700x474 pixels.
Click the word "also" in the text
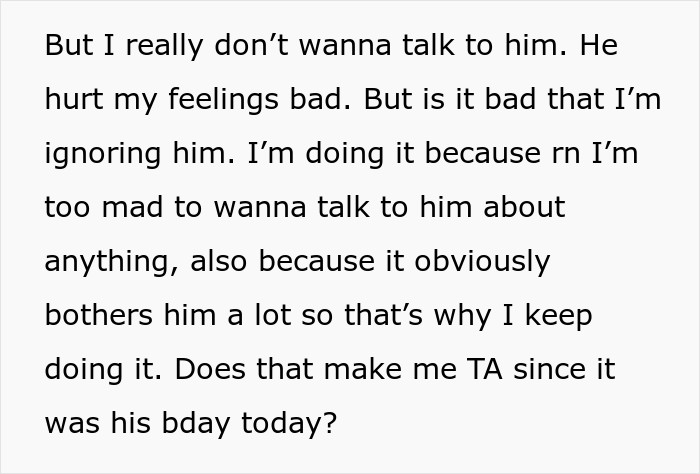[x=218, y=262]
